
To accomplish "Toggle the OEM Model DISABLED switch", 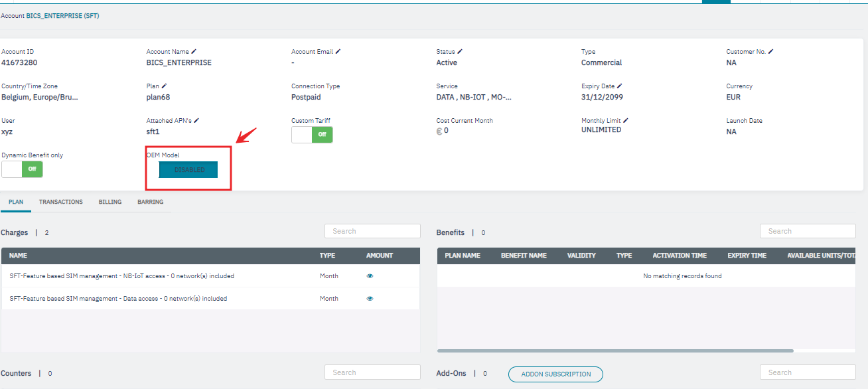I will [189, 170].
